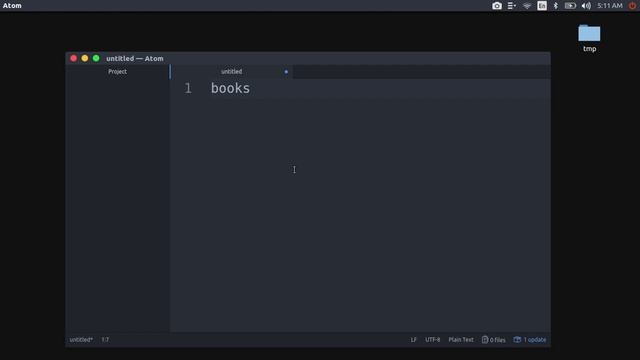Image resolution: width=640 pixels, height=360 pixels.
Task: Click the 0 files git status indicator
Action: (x=493, y=340)
